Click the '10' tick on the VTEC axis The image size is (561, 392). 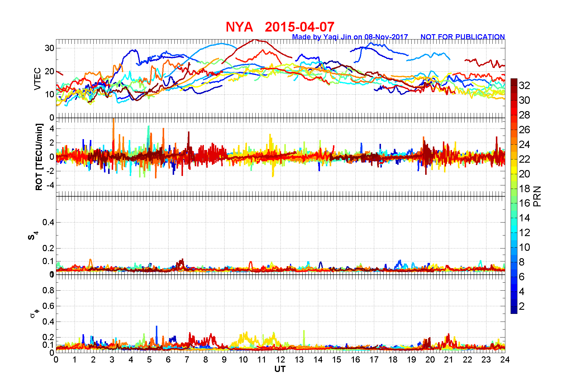(49, 94)
